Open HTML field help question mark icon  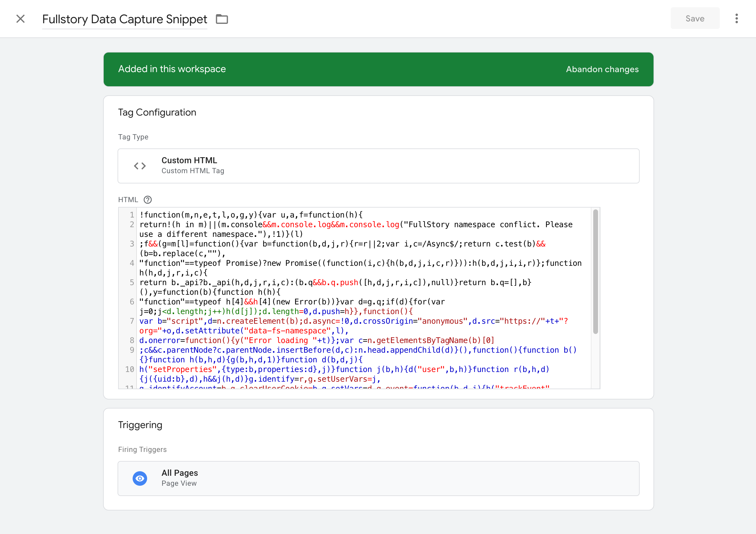[x=148, y=200]
